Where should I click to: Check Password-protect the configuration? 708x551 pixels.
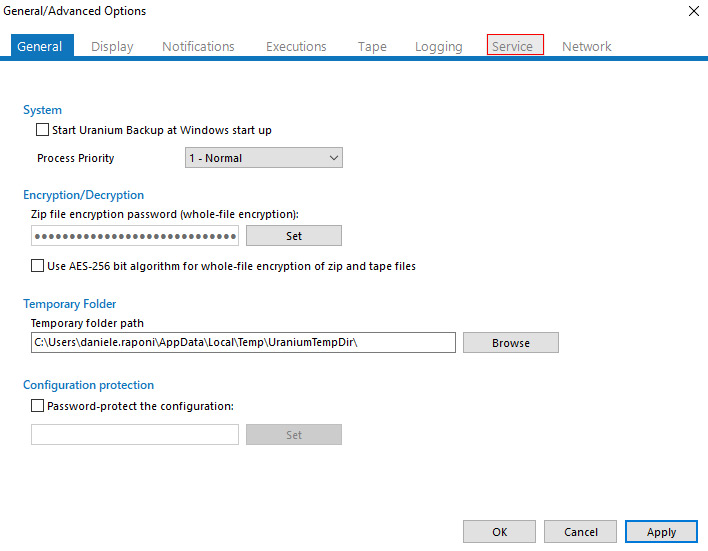(38, 406)
